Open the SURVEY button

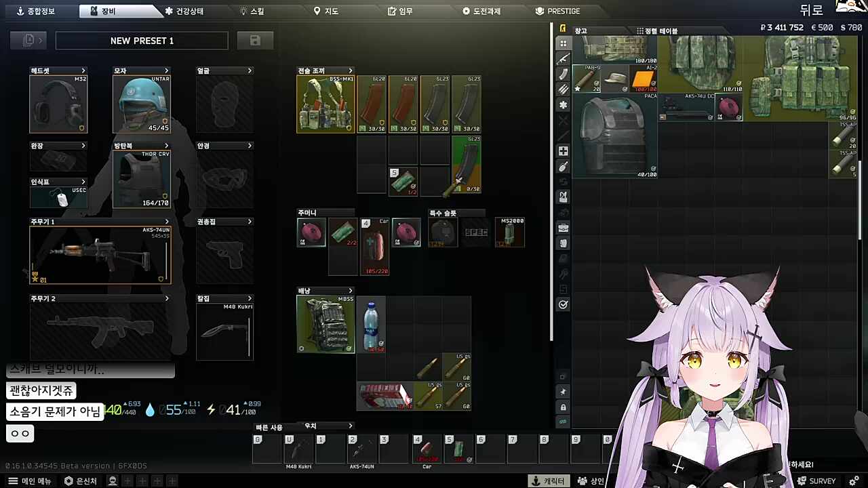[816, 481]
